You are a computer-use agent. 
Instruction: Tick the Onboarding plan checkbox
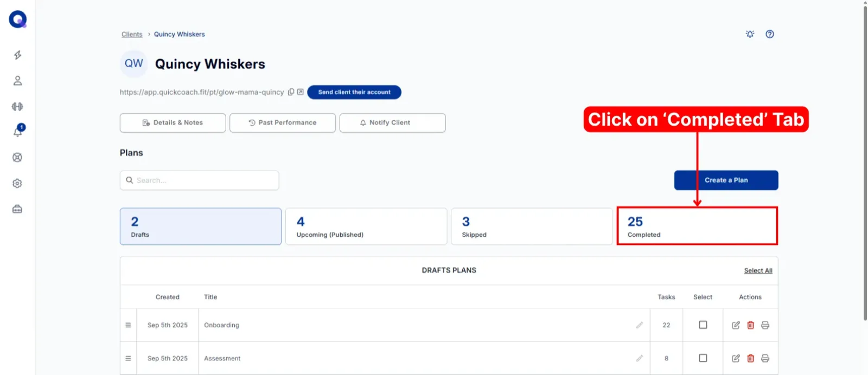[703, 325]
